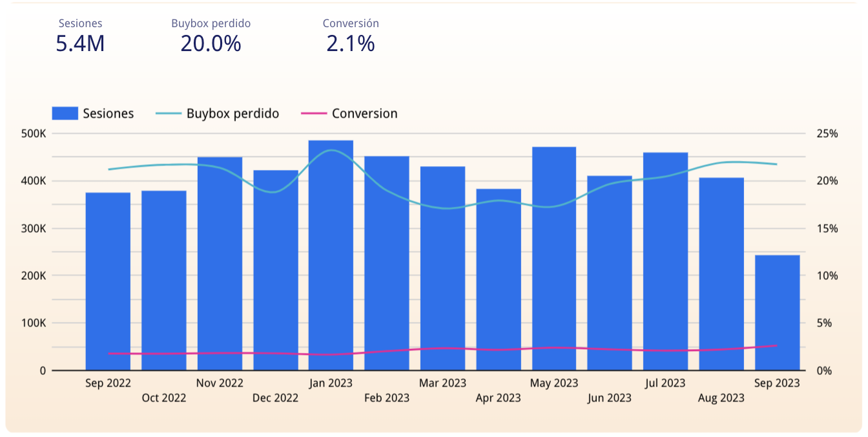Click the May 2023 axis label
Viewport: 868px width, 437px height.
coord(554,383)
